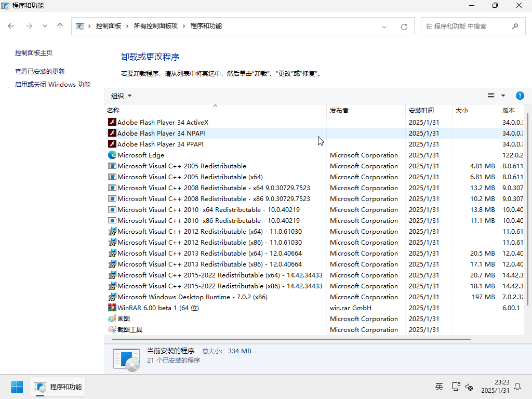532x399 pixels.
Task: Click the help question mark icon
Action: (x=520, y=96)
